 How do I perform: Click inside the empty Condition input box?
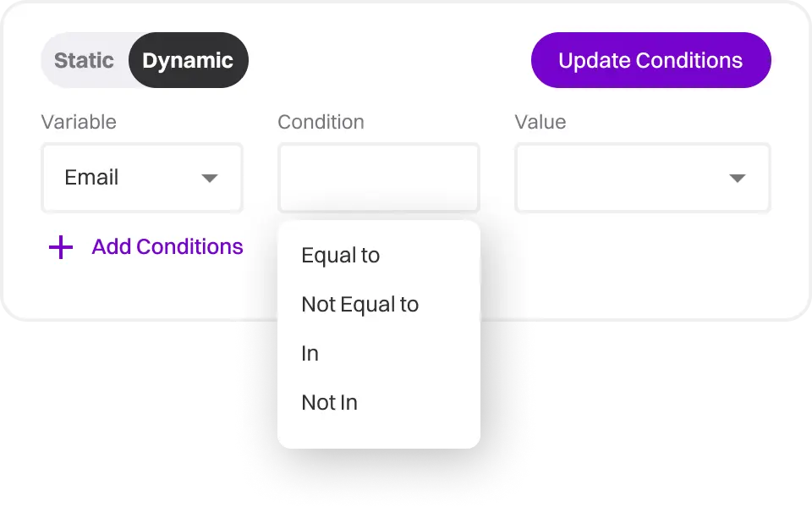tap(378, 178)
